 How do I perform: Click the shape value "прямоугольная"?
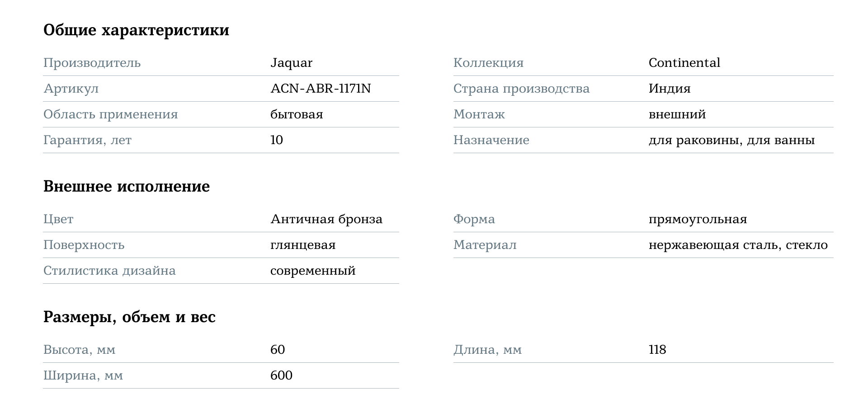tap(698, 219)
